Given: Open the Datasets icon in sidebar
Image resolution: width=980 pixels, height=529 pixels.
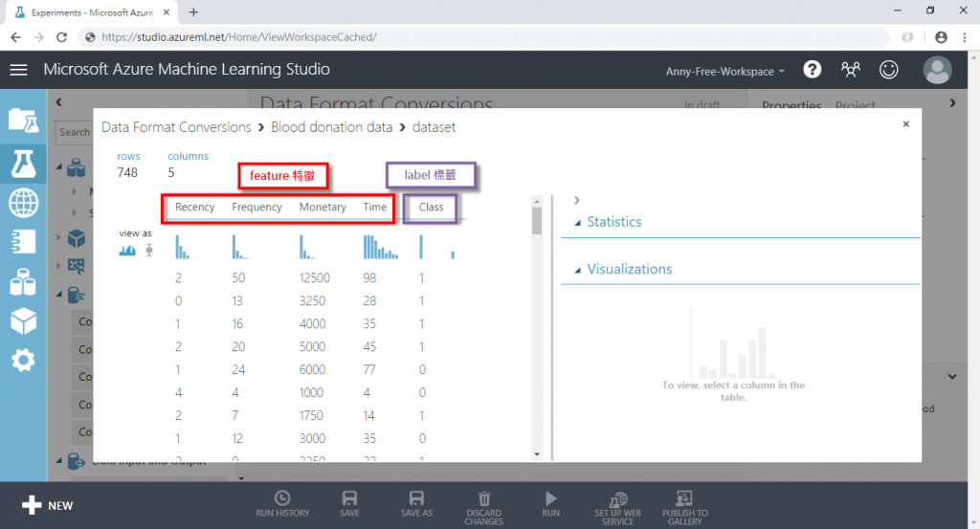Looking at the screenshot, I should [x=23, y=281].
